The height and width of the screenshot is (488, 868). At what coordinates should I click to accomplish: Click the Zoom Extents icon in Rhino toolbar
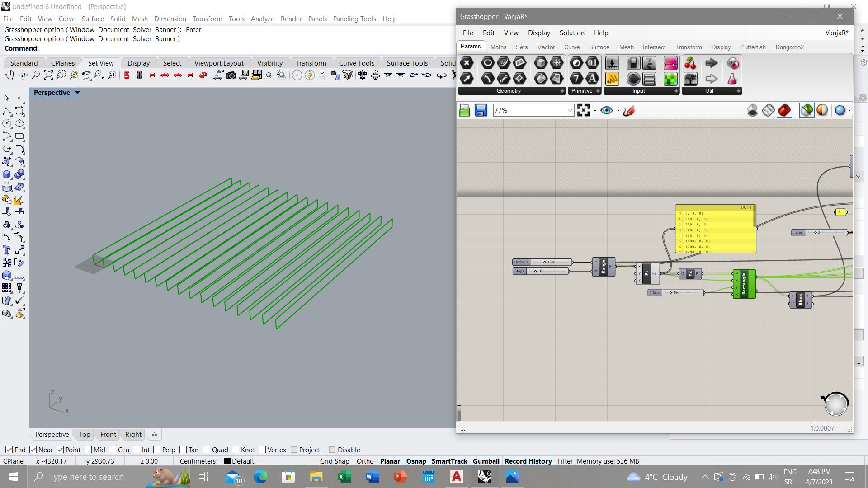48,75
